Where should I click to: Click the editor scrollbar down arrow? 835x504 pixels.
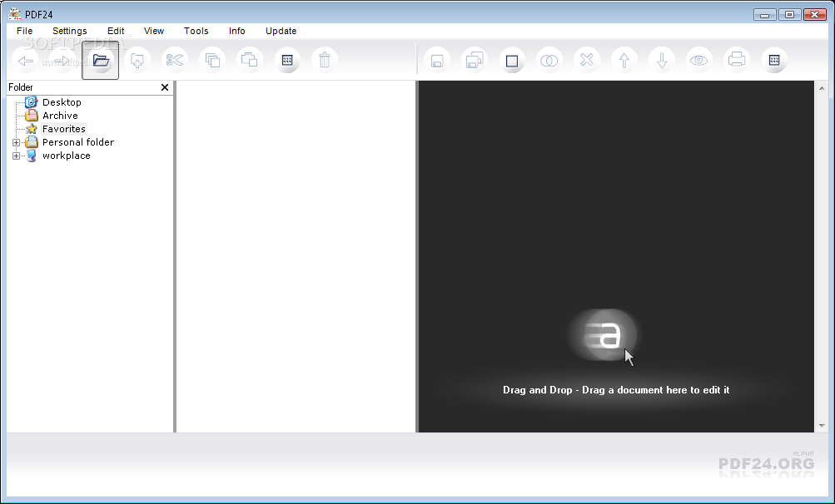[x=822, y=426]
